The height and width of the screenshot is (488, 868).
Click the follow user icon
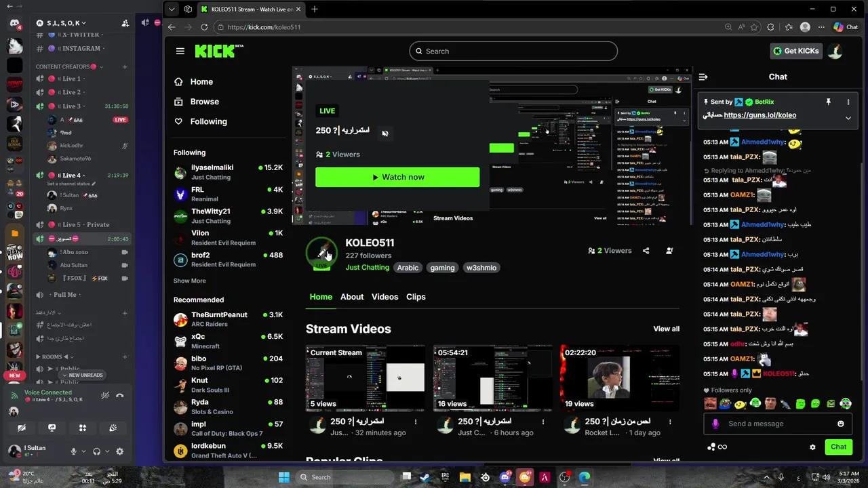[669, 251]
